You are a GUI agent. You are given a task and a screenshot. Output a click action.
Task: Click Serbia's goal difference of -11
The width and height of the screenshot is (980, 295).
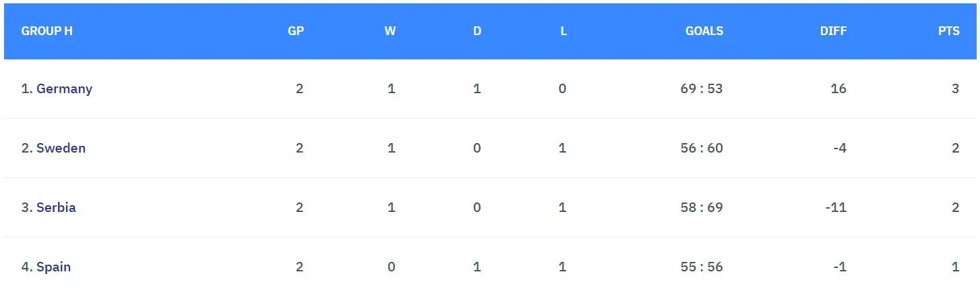[x=836, y=207]
